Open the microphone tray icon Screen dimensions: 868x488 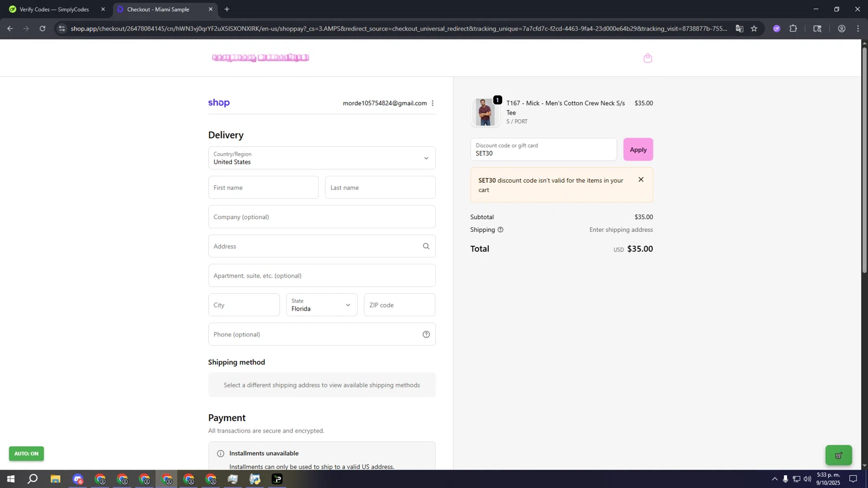785,479
